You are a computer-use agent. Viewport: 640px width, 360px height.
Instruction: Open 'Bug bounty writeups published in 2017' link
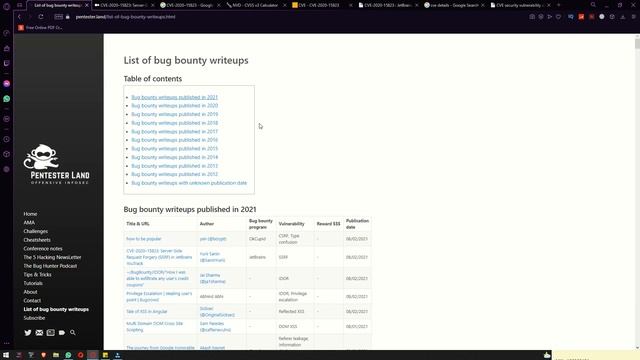[175, 131]
